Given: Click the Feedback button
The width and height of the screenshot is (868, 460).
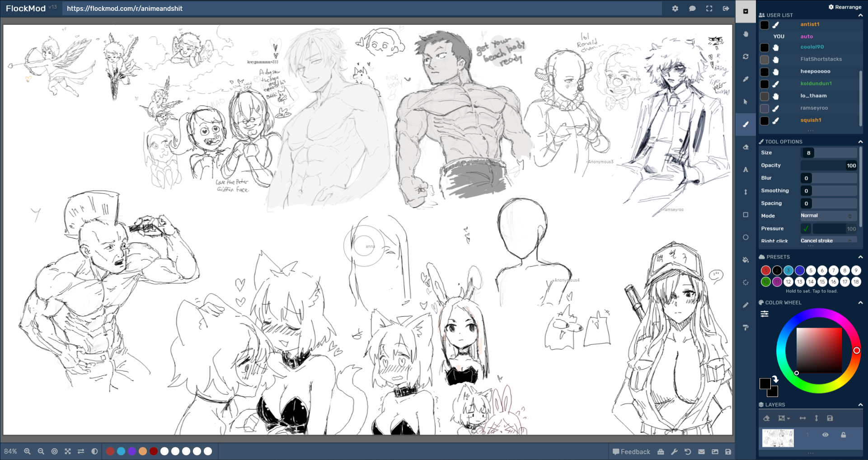Looking at the screenshot, I should 633,451.
